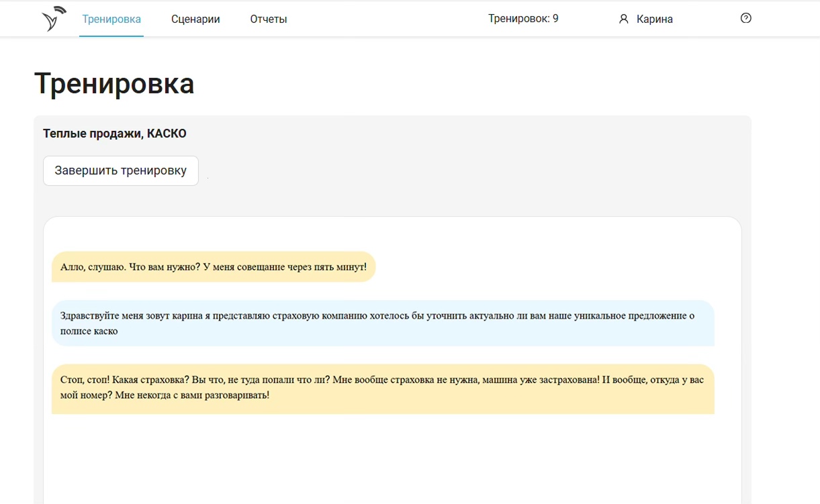The width and height of the screenshot is (820, 504).
Task: Open the Сценарии tab
Action: [x=195, y=19]
